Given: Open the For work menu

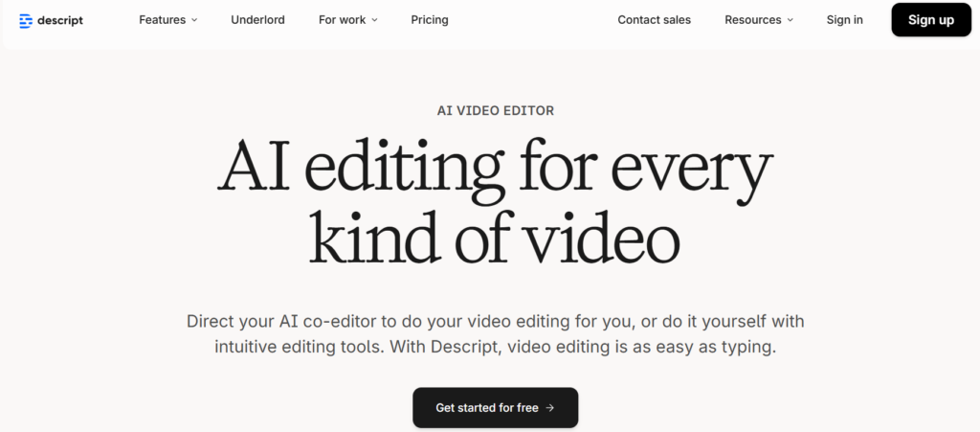Looking at the screenshot, I should (341, 20).
